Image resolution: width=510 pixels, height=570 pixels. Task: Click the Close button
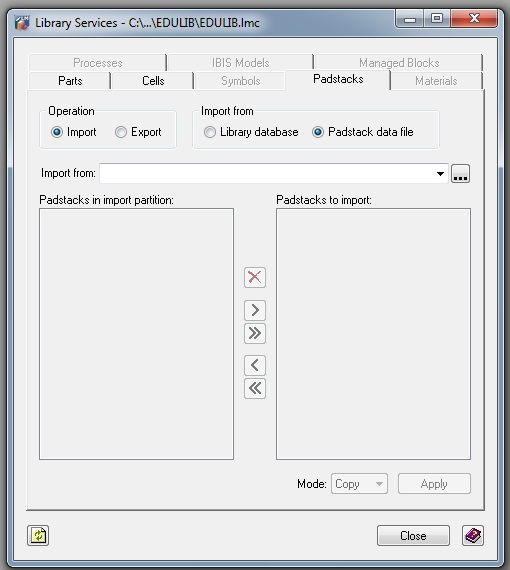point(413,535)
